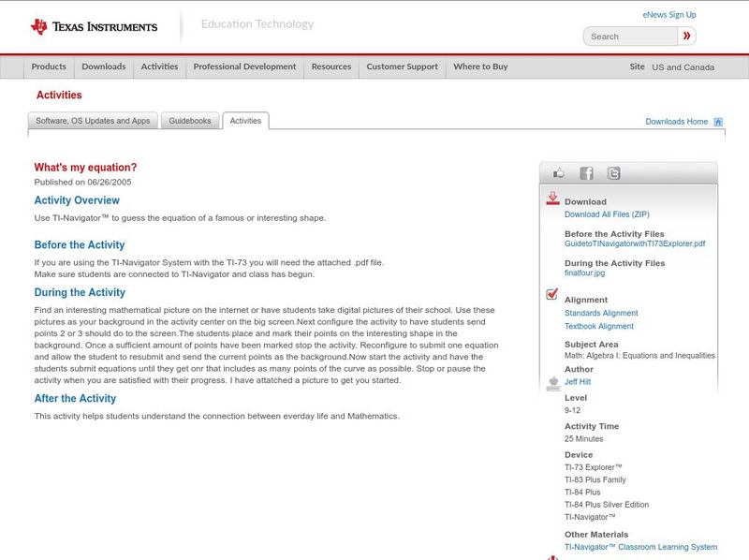Click the red Download arrow icon
Screen dimensions: 749x560
click(552, 199)
